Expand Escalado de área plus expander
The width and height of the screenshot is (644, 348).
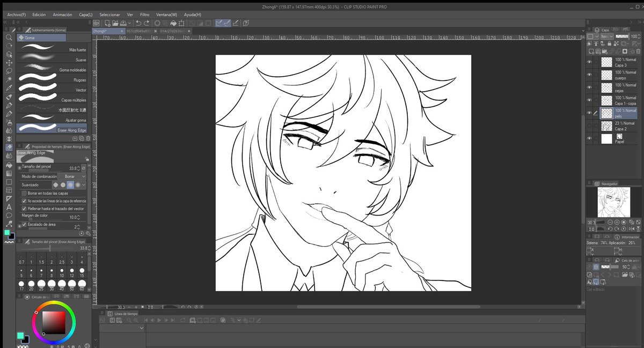pos(19,227)
